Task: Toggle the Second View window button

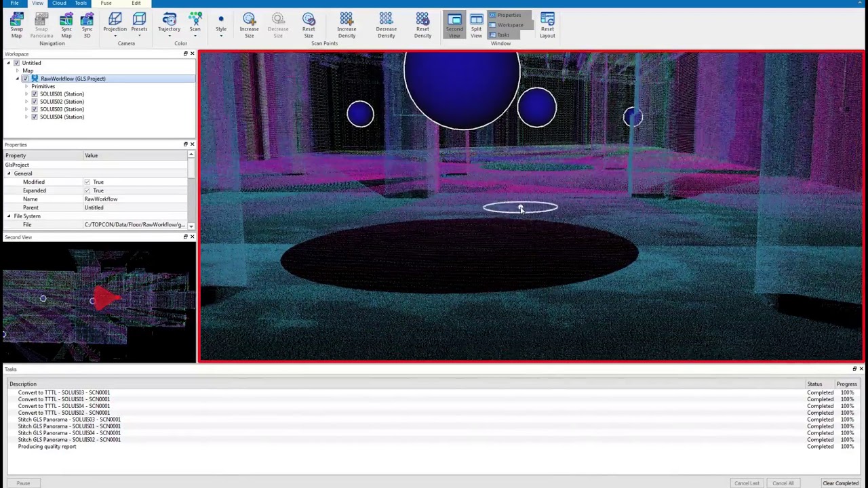Action: [x=454, y=25]
